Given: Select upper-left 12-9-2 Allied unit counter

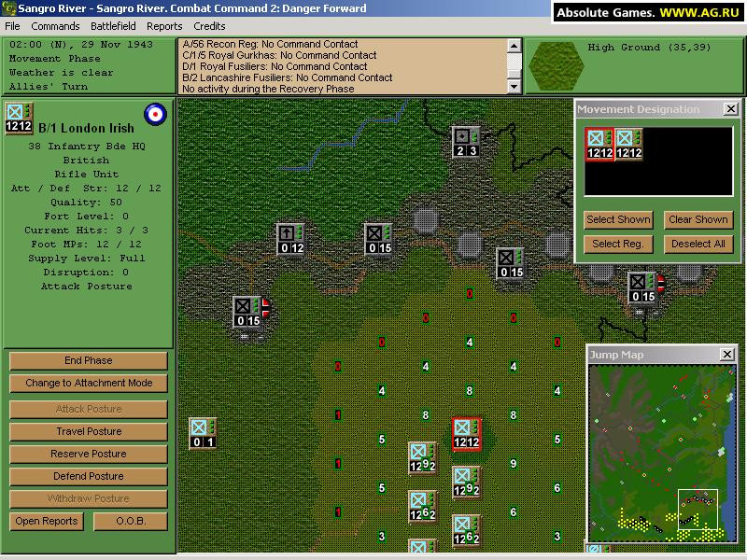Looking at the screenshot, I should coord(422,458).
